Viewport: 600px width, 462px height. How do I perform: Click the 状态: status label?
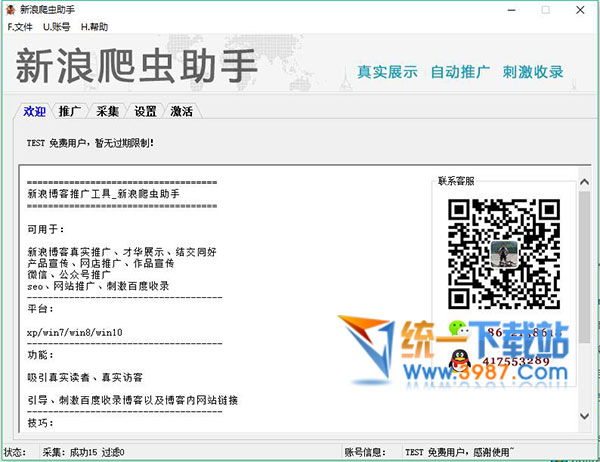click(x=15, y=452)
